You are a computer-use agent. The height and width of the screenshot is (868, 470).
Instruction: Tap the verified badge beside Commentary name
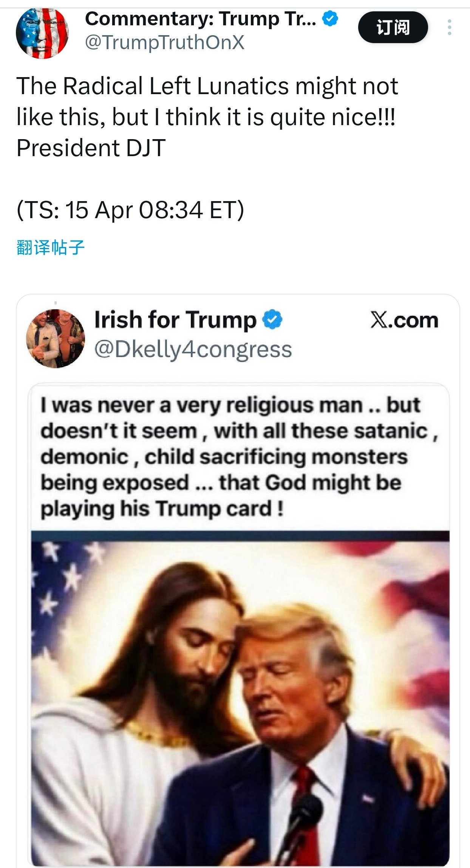330,19
